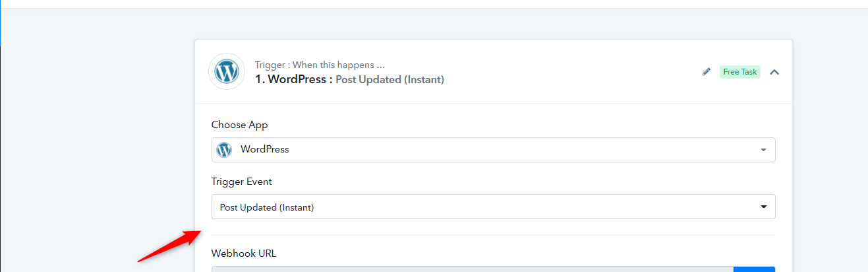Open Choose App dropdown via its arrow

(x=763, y=150)
